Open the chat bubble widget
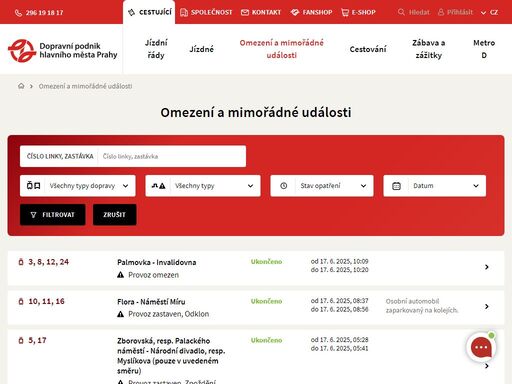Screen dimensions: 512x384 click(481, 348)
